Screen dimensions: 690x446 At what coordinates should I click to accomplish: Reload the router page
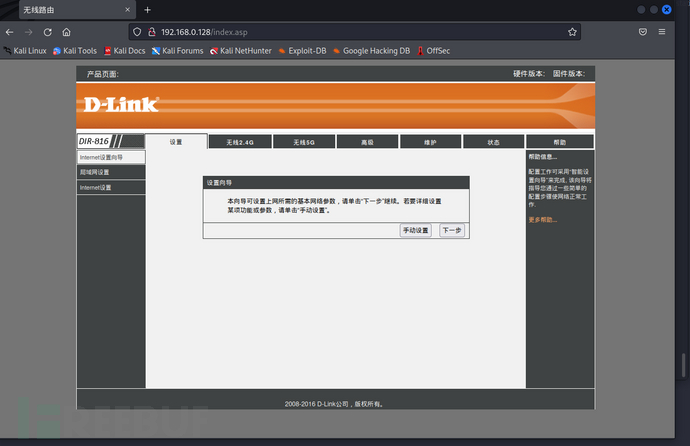[47, 32]
